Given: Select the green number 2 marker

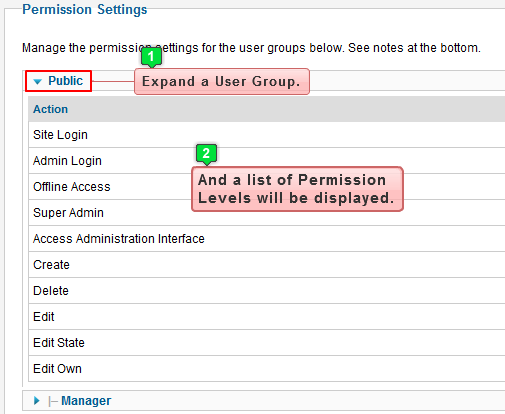Looking at the screenshot, I should pos(206,154).
